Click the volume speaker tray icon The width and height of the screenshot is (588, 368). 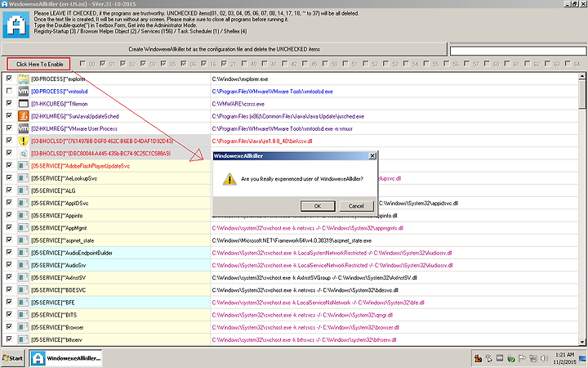click(x=545, y=358)
